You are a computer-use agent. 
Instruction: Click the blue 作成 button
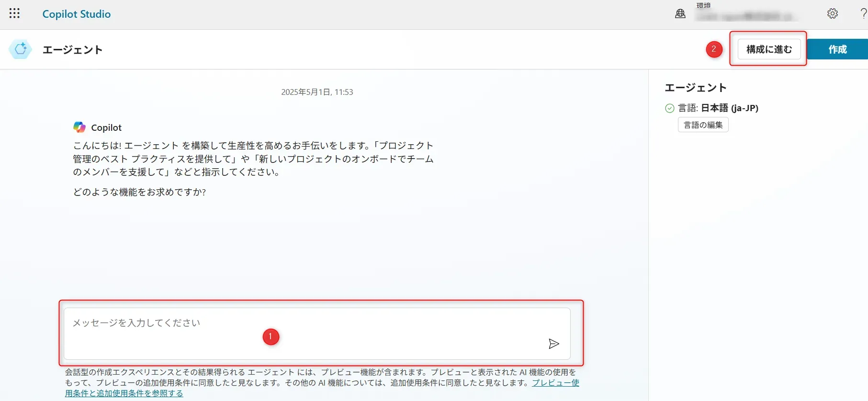tap(837, 49)
